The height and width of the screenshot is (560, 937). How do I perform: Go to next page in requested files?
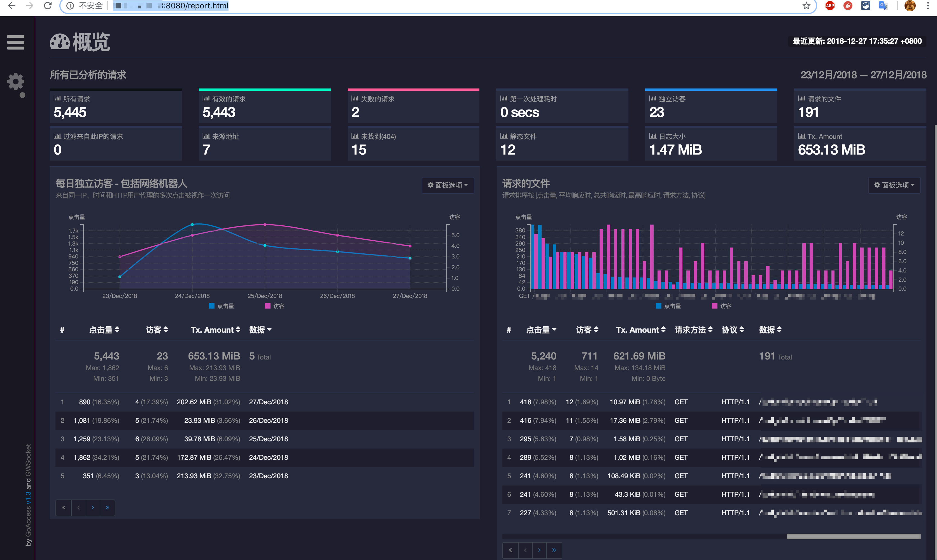click(540, 550)
